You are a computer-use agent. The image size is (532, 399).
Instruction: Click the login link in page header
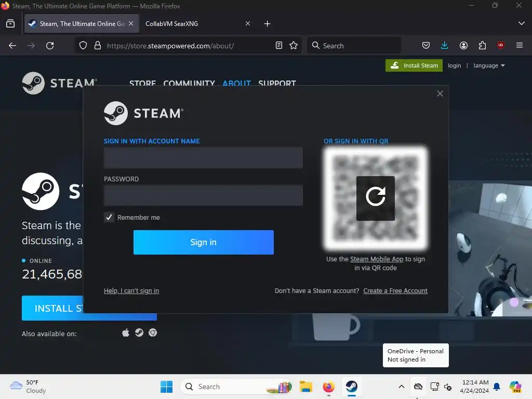pyautogui.click(x=454, y=65)
